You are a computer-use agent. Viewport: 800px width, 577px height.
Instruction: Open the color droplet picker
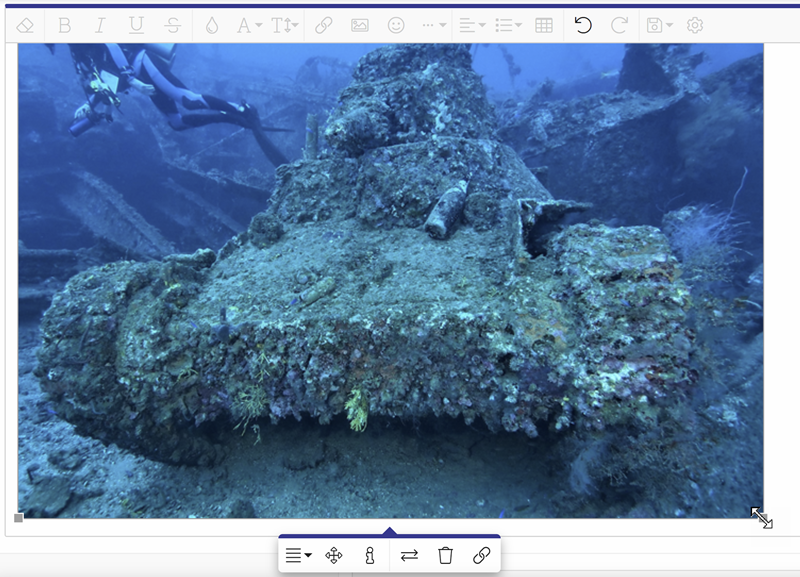[211, 26]
